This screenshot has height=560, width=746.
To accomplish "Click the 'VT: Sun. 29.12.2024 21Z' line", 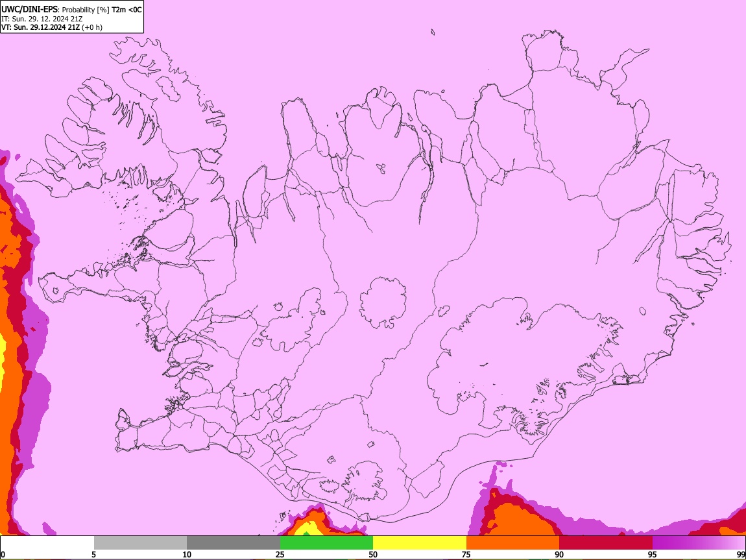I will coord(40,27).
